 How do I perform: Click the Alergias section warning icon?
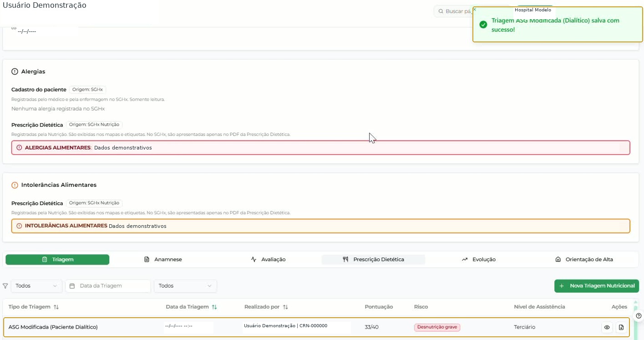point(15,72)
